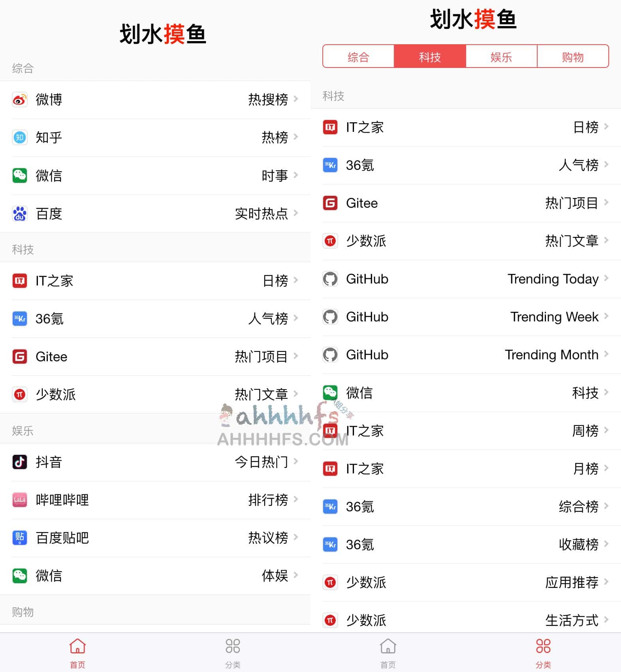Switch to 购物 segment tab
Screen dimensions: 621x672
[573, 56]
